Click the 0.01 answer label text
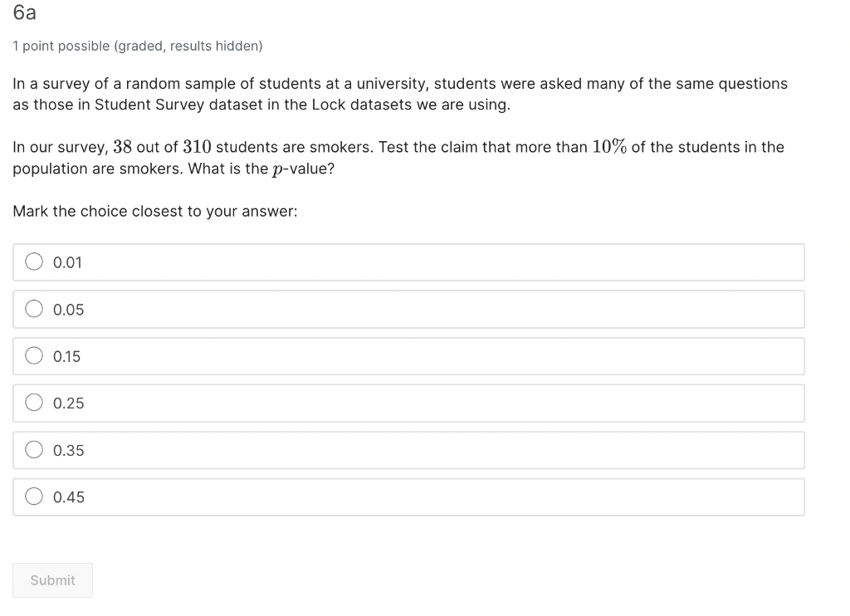This screenshot has height=616, width=850. [67, 262]
